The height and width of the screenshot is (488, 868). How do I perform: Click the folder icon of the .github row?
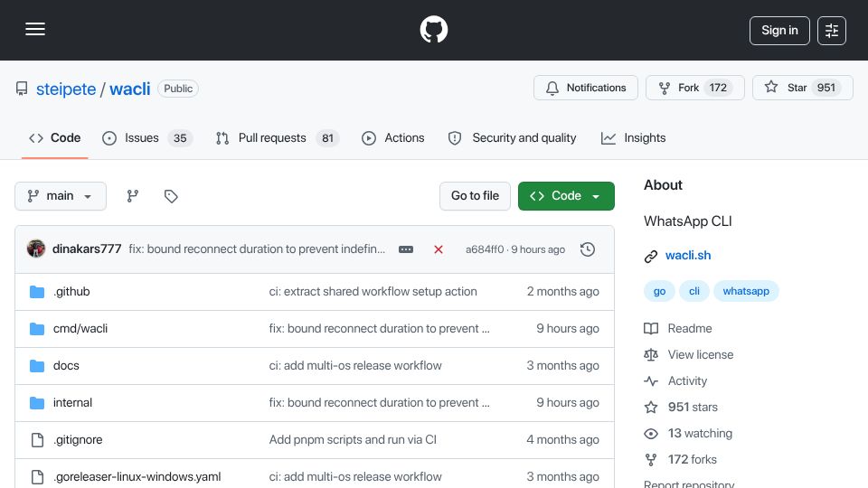click(x=37, y=292)
